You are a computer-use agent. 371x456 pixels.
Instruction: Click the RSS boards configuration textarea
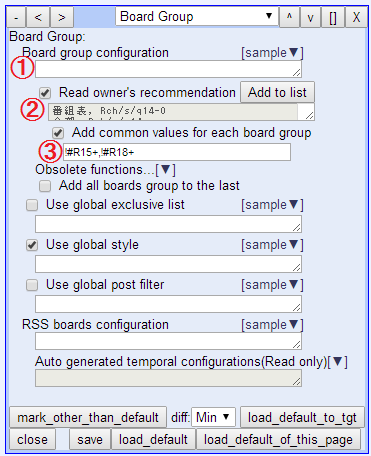coord(168,341)
